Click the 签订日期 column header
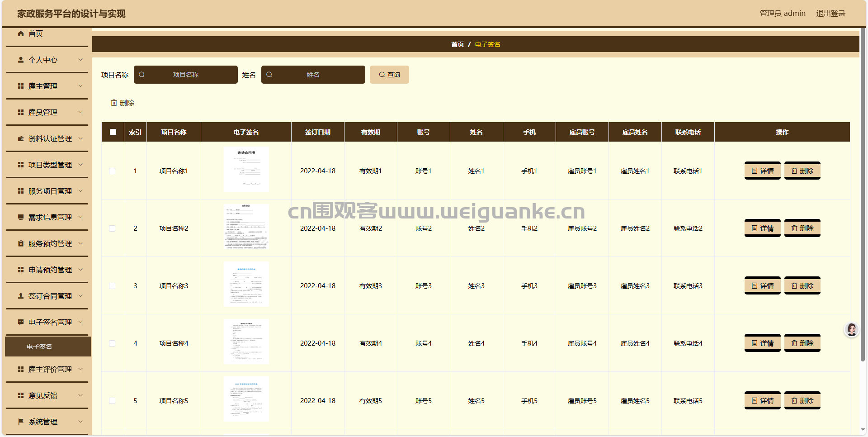Screen dimensions: 868x437 pos(318,132)
